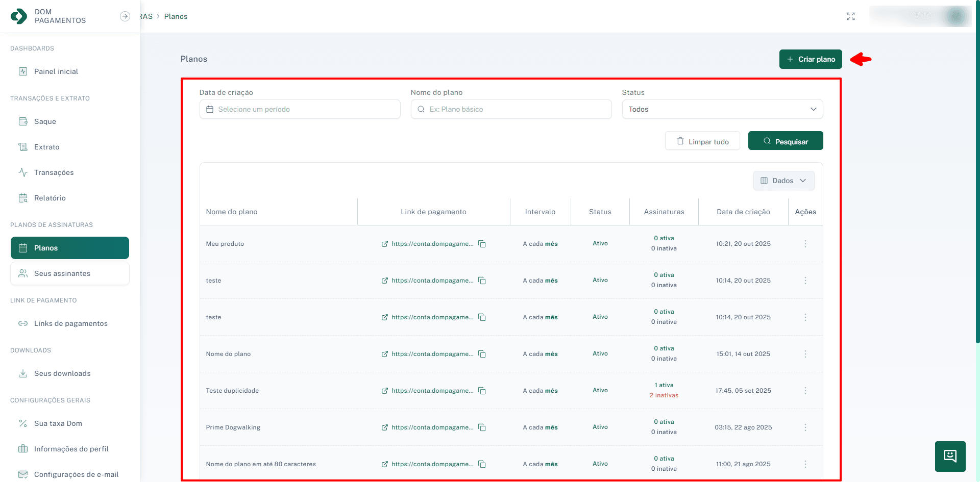Clear all filters with Limpar tudo
Viewport: 980px width, 482px height.
702,141
